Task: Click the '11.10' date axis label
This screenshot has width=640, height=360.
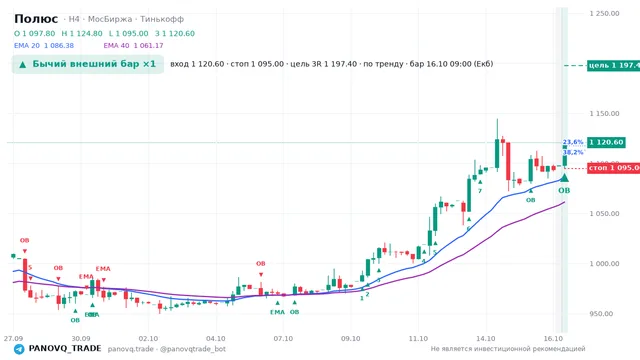Action: coord(418,339)
